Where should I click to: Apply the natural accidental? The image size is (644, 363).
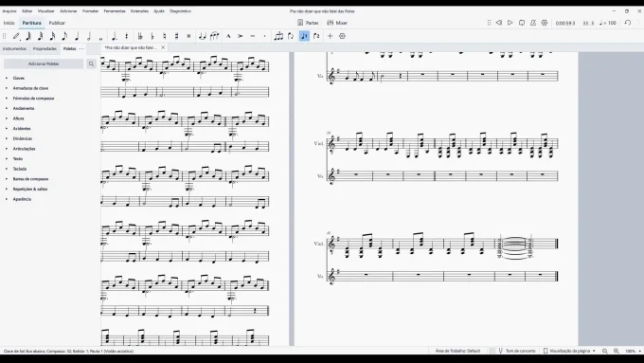pyautogui.click(x=164, y=36)
